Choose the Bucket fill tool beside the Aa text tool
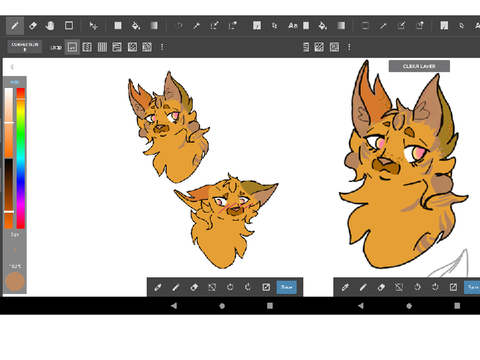The image size is (480, 360). [323, 26]
